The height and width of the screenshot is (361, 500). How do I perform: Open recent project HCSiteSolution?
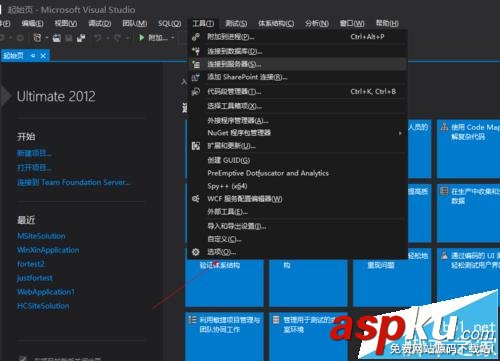tap(43, 306)
